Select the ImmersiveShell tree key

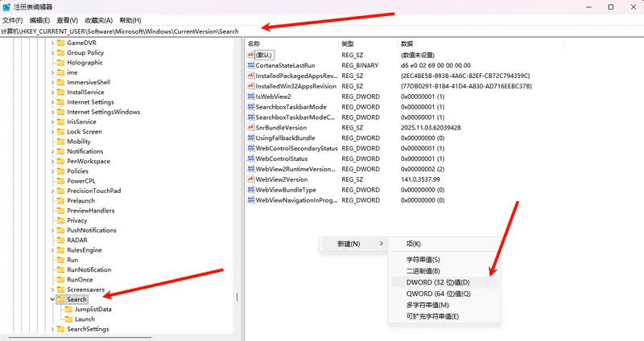tap(89, 82)
